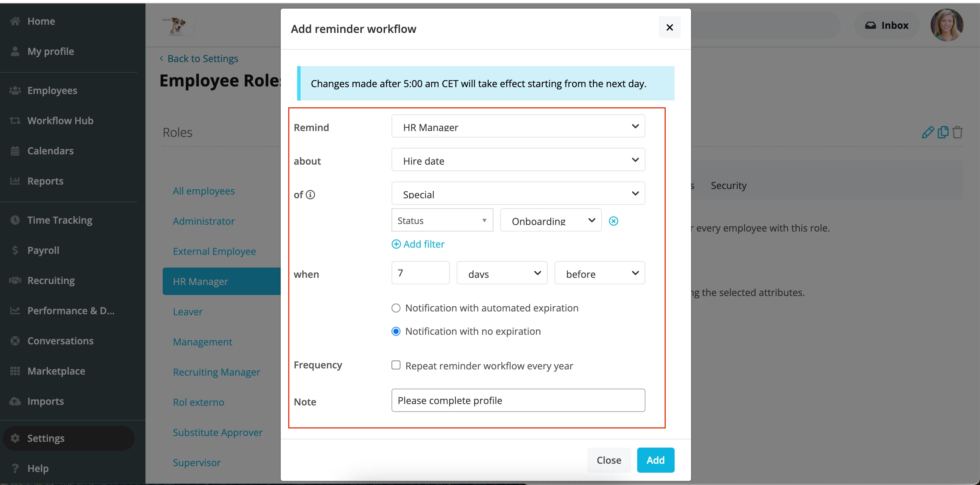Expand the before/after dropdown
This screenshot has height=485, width=980.
pyautogui.click(x=599, y=273)
